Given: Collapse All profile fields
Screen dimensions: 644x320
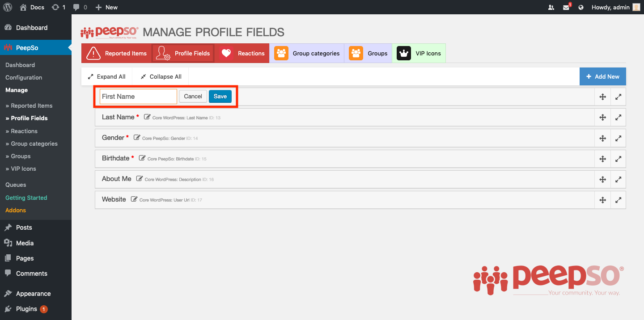Looking at the screenshot, I should 161,76.
